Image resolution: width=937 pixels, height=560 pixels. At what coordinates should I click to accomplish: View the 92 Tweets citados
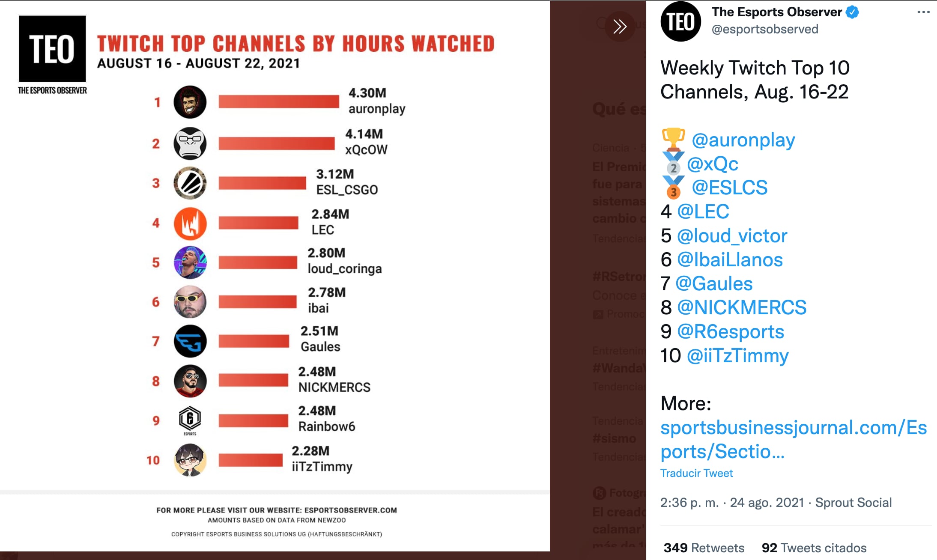pyautogui.click(x=814, y=548)
